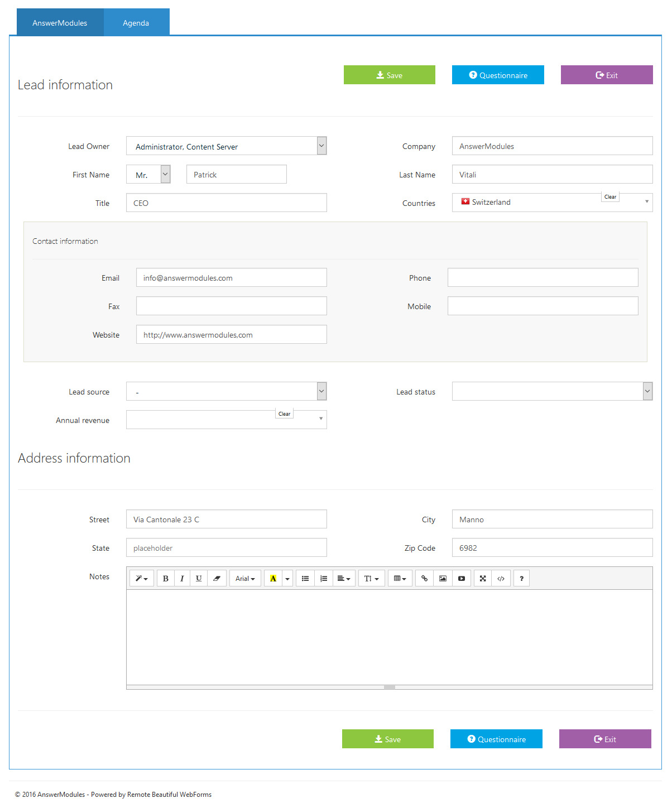Open the top Questionnaire button
The width and height of the screenshot is (672, 808).
click(x=498, y=75)
